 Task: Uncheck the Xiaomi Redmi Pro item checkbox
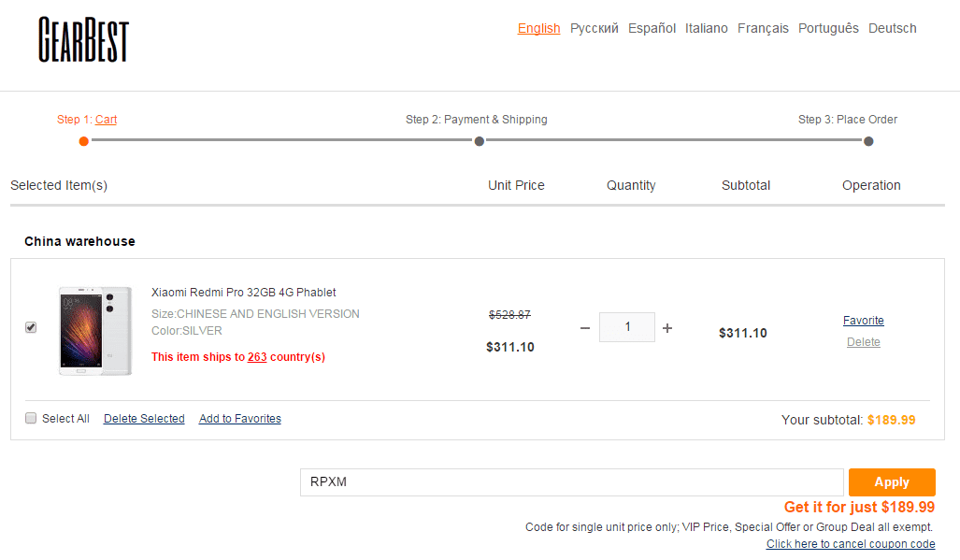(31, 327)
